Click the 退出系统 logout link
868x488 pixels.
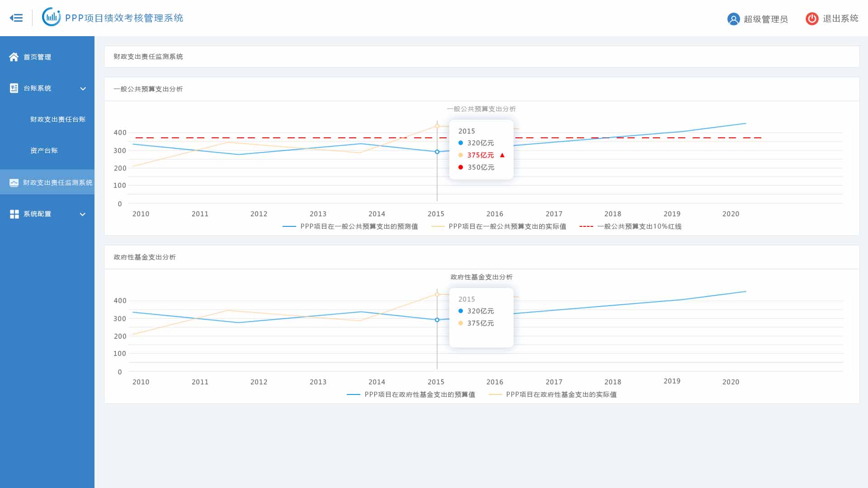(840, 19)
